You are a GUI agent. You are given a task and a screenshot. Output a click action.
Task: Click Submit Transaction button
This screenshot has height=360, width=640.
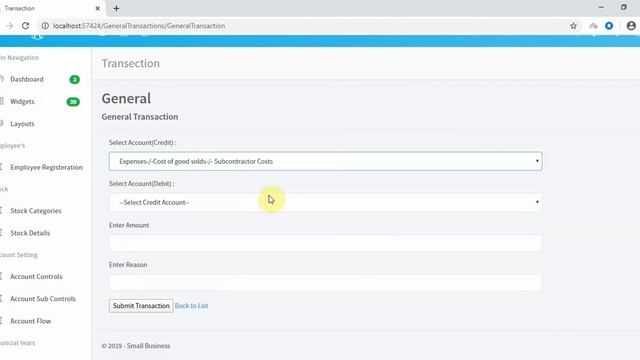pos(141,306)
